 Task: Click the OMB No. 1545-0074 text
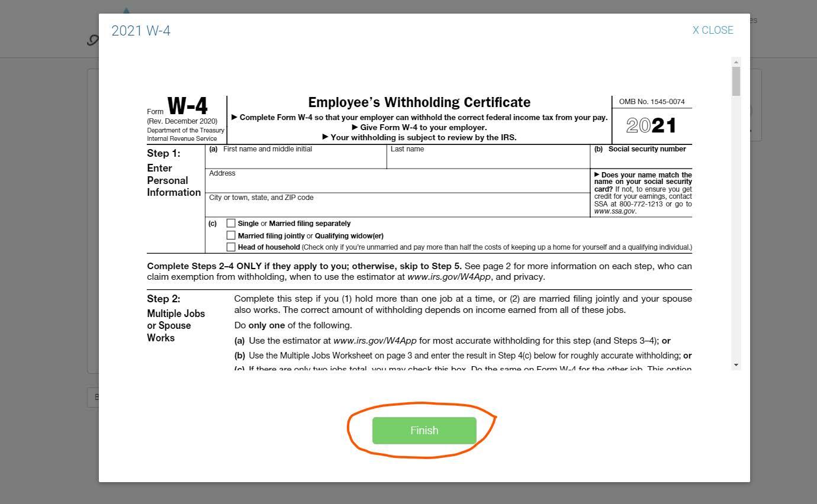652,102
